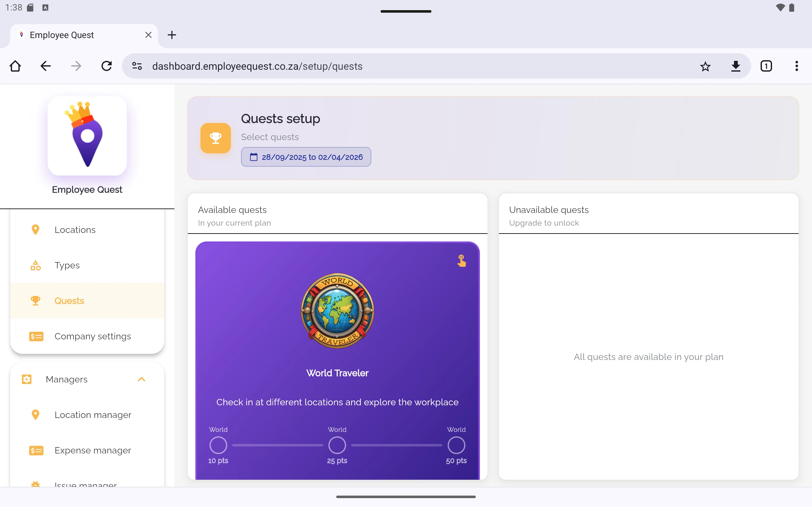Reload the current dashboard page

pyautogui.click(x=106, y=66)
